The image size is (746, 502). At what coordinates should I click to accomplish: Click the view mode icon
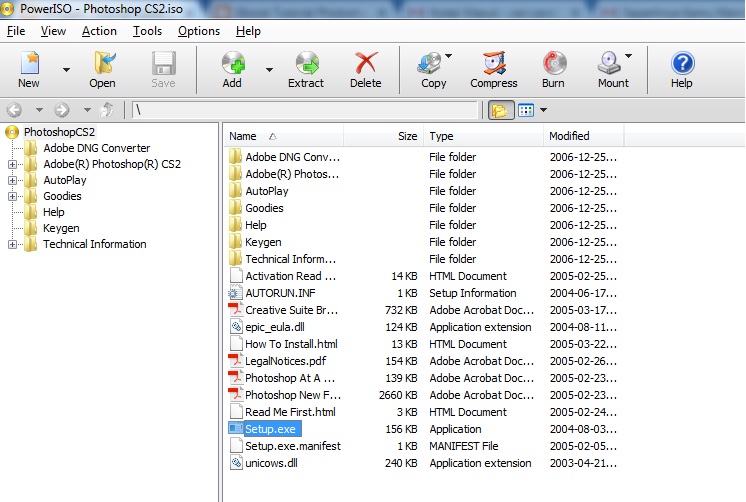(526, 110)
